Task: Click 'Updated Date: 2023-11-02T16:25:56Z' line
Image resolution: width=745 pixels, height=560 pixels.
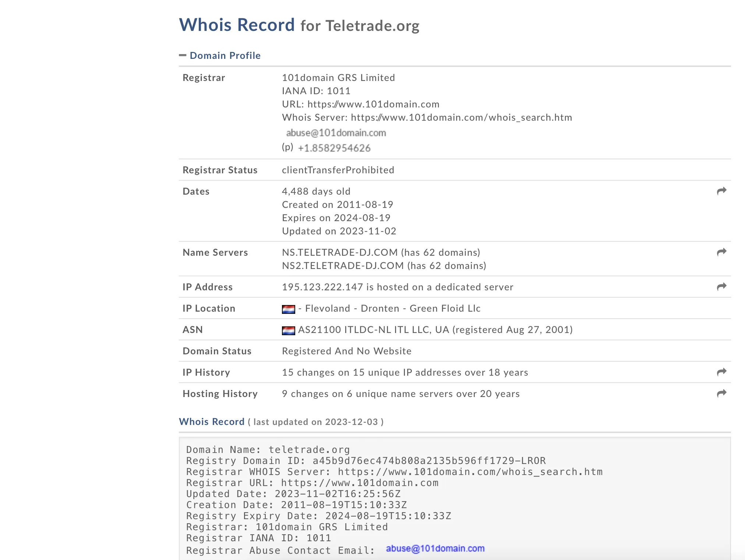Action: click(x=293, y=494)
